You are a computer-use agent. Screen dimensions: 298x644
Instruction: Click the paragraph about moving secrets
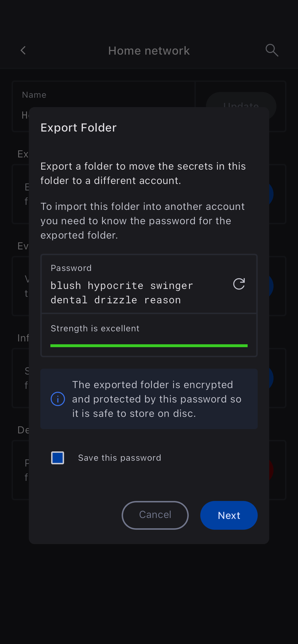coord(143,173)
